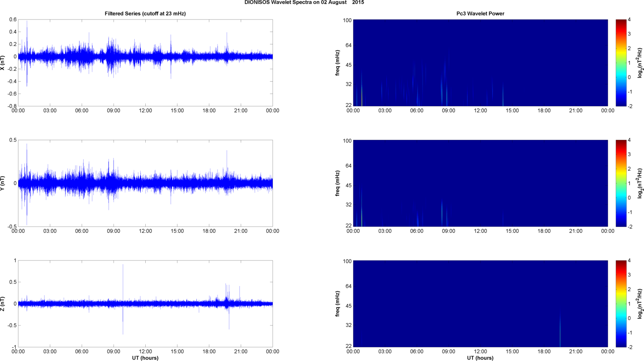Select 'UT (hours)' label under the Z spectrogram
Image resolution: width=644 pixels, height=361 pixels.
[x=480, y=358]
